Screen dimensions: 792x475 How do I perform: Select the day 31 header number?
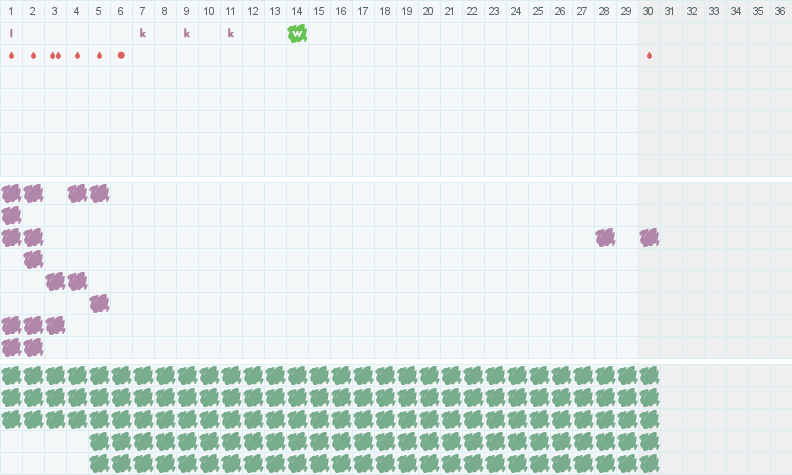[671, 11]
